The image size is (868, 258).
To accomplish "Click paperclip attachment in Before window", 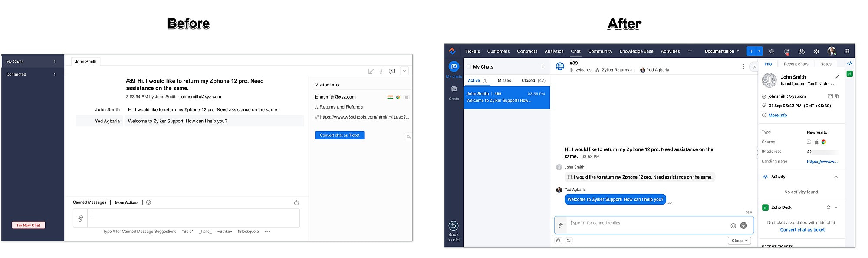I will tap(81, 218).
